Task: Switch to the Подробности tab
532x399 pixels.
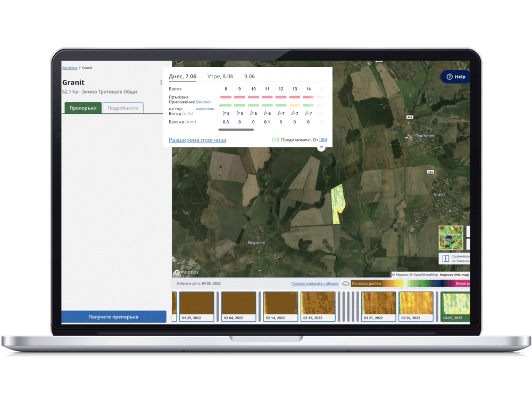Action: point(123,108)
